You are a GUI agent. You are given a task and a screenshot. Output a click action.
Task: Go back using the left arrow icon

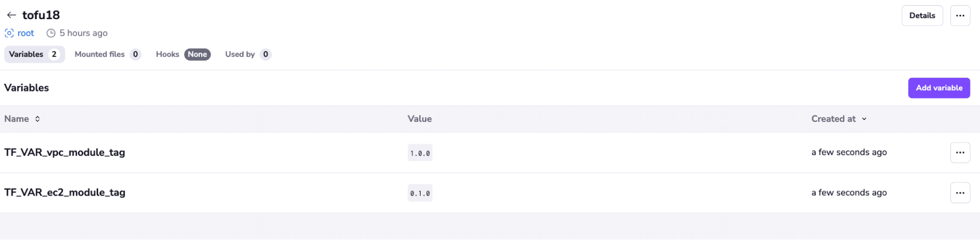[x=11, y=15]
